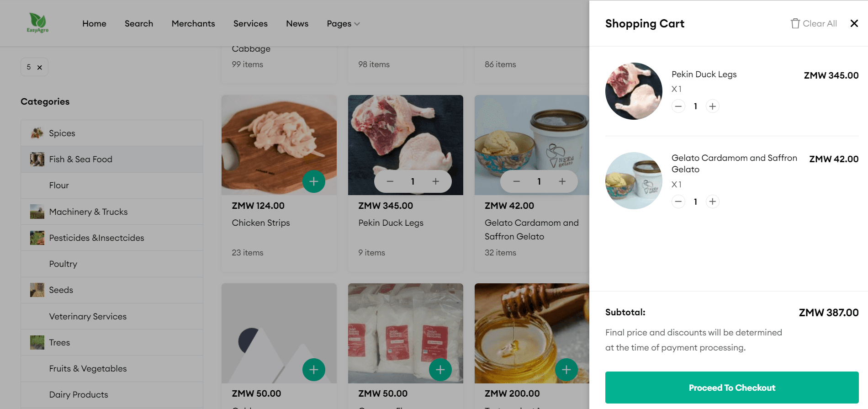Open the Machinery & Trucks category
868x409 pixels.
(x=88, y=212)
